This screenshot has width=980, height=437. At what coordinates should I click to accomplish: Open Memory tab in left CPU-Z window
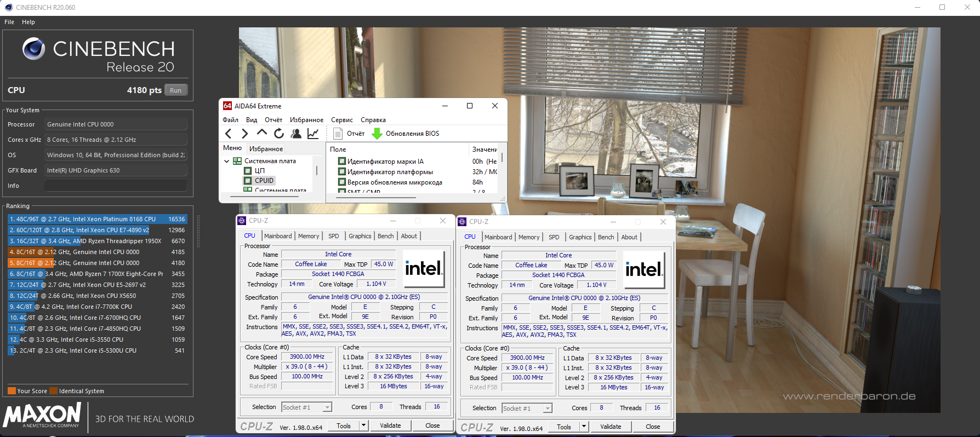309,236
